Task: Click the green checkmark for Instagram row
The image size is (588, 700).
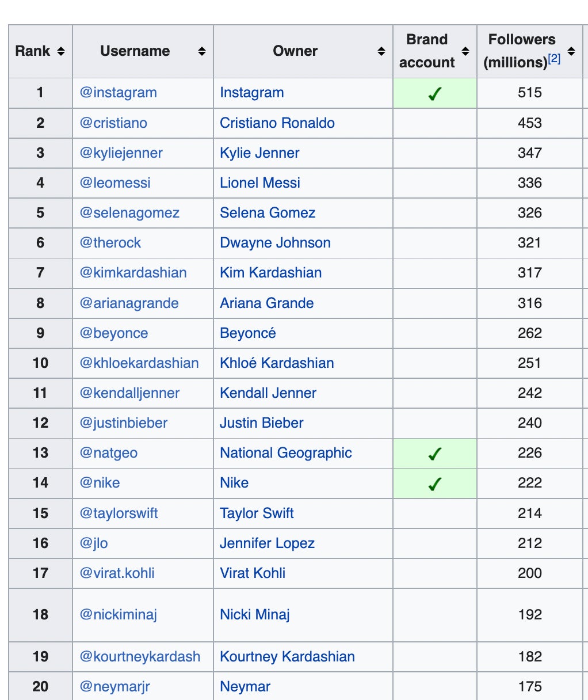Action: coord(435,93)
